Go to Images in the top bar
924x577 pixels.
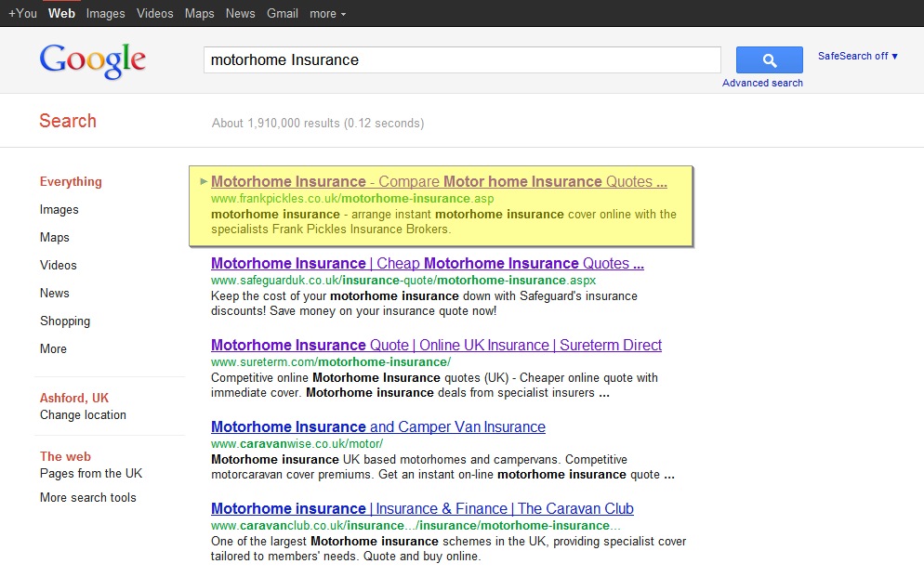[x=105, y=13]
